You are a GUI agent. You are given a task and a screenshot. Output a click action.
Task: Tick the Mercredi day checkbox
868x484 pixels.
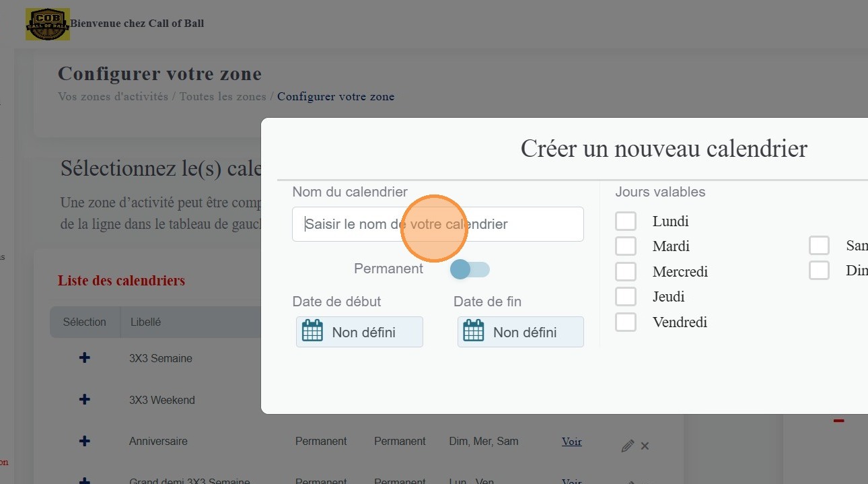[x=626, y=271]
